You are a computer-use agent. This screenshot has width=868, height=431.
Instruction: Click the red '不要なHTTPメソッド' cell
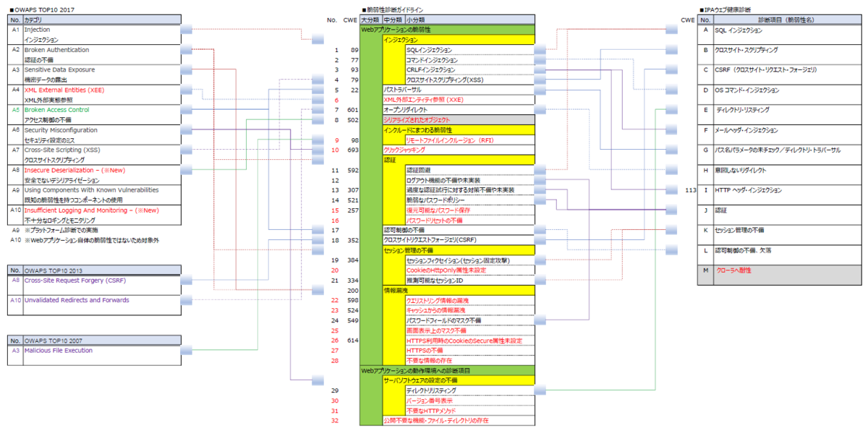tap(469, 410)
